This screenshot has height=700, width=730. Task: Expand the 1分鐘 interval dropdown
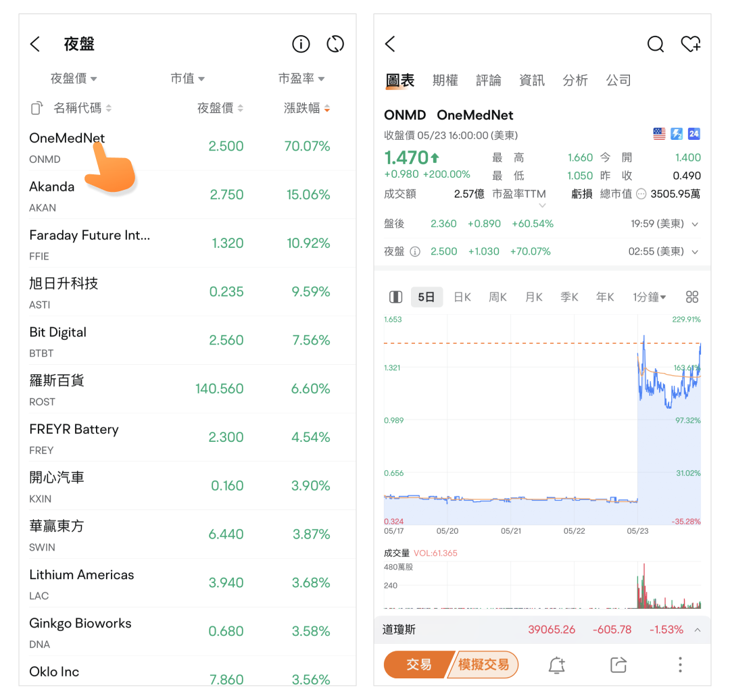coord(649,297)
